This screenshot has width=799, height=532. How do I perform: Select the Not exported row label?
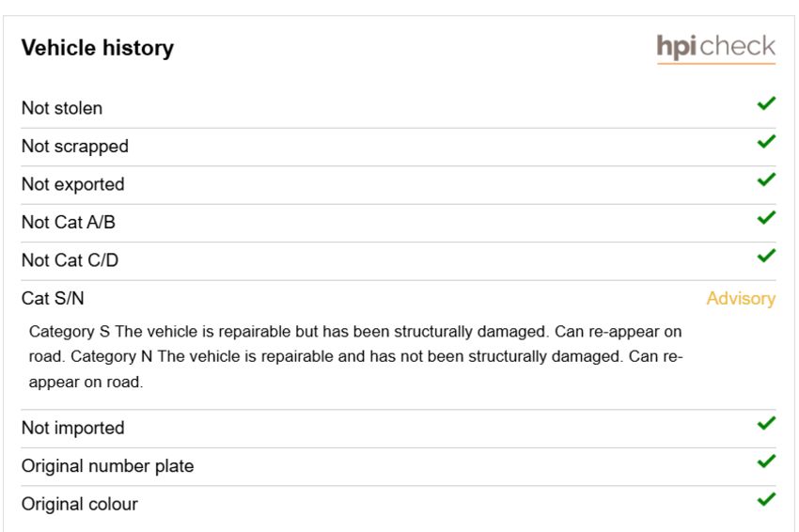73,184
